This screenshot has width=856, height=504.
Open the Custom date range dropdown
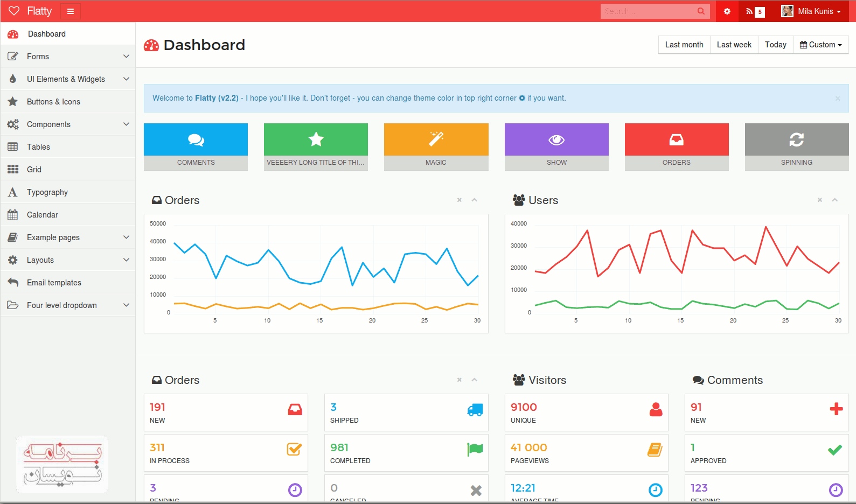point(820,45)
